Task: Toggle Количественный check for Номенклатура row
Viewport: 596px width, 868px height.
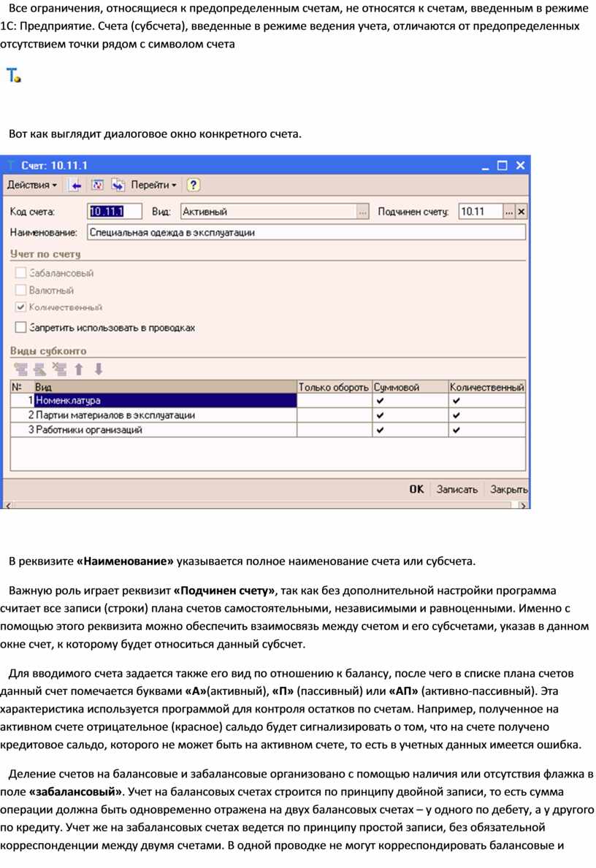Action: point(456,401)
